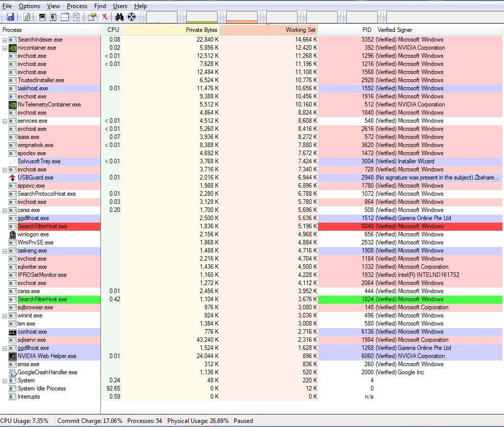Screen dimensions: 504x427
Task: Click the View DLLs/Handles magnifier page icon
Action: [x=77, y=17]
